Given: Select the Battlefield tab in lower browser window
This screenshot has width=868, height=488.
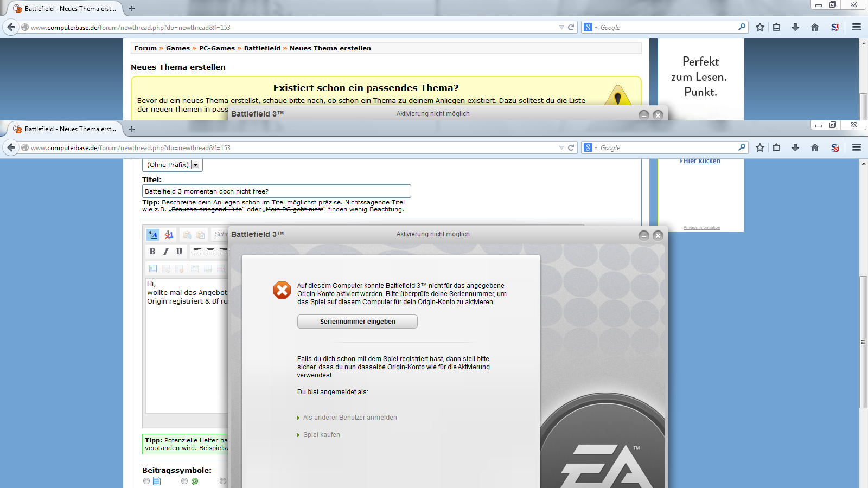Looking at the screenshot, I should pos(65,129).
